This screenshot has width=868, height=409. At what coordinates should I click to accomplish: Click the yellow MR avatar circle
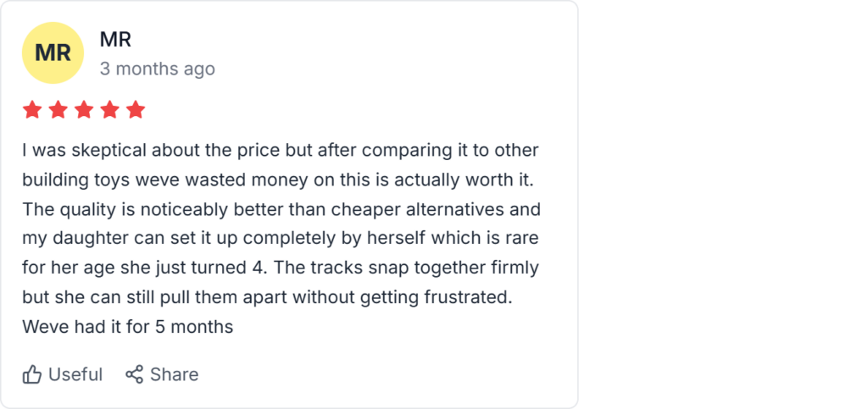(53, 53)
